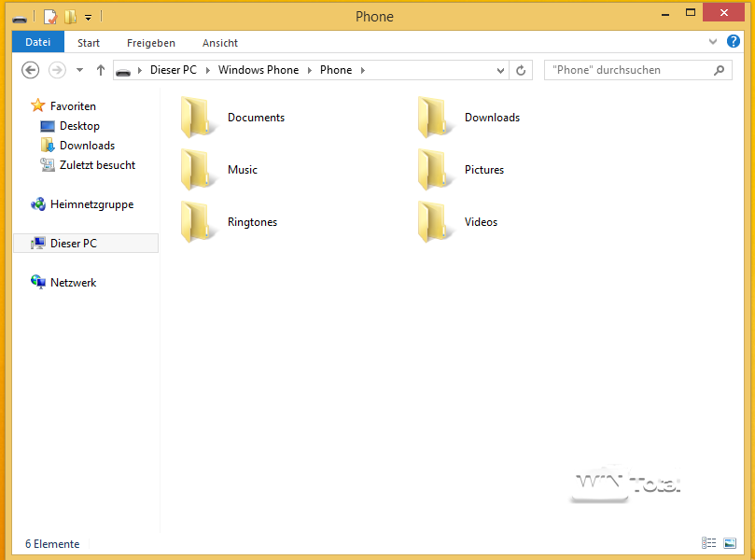Click the Pictures folder name
This screenshot has width=755, height=560.
point(484,170)
